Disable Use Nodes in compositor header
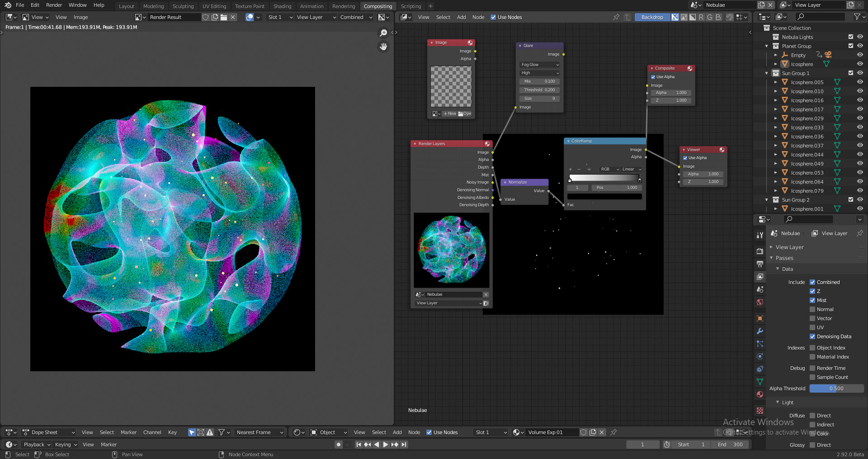The height and width of the screenshot is (459, 868). 494,17
